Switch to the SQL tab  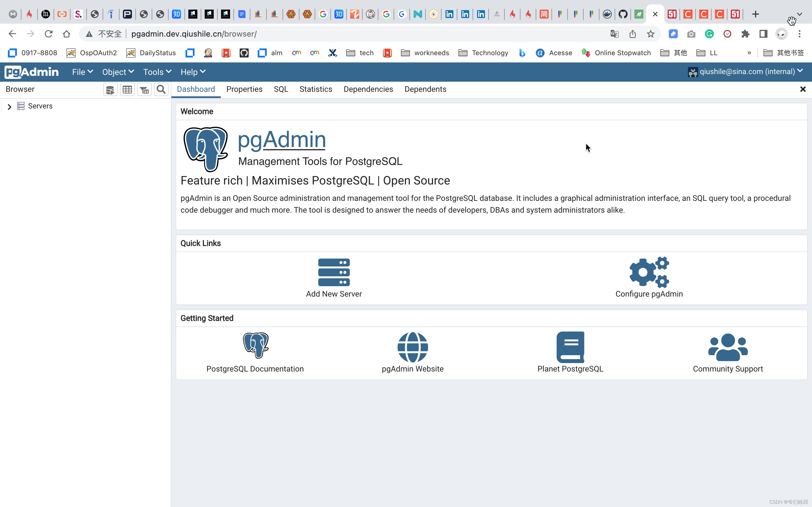click(x=281, y=89)
